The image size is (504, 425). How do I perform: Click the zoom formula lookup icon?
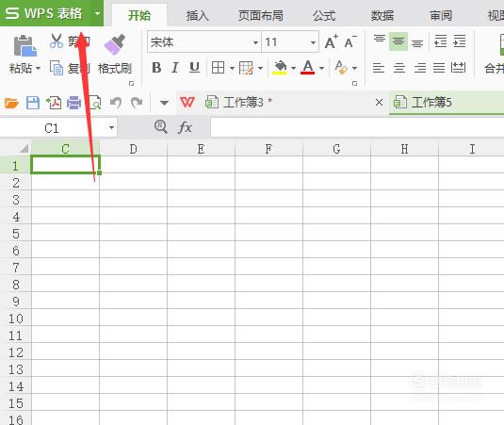tap(161, 127)
